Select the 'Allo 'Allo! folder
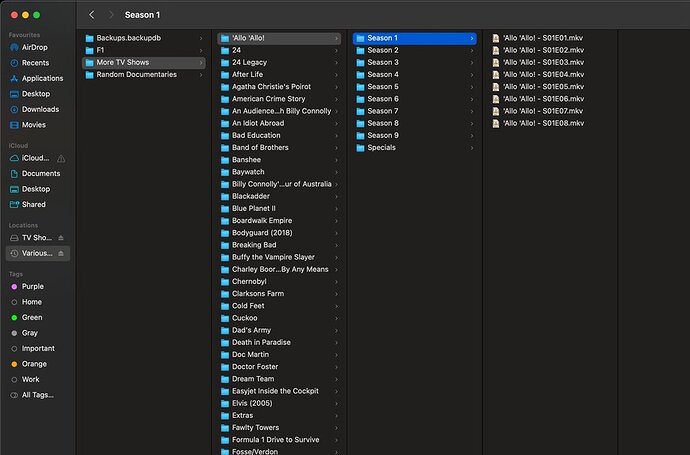This screenshot has height=455, width=690. 279,38
